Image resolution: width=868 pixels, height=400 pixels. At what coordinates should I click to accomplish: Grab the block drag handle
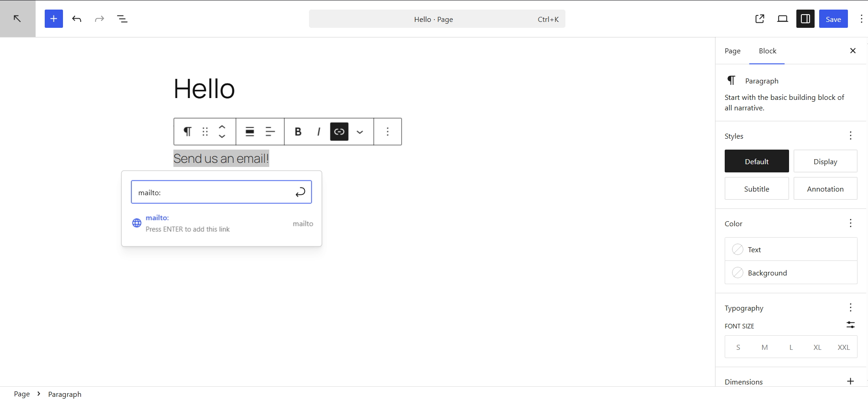pyautogui.click(x=205, y=132)
